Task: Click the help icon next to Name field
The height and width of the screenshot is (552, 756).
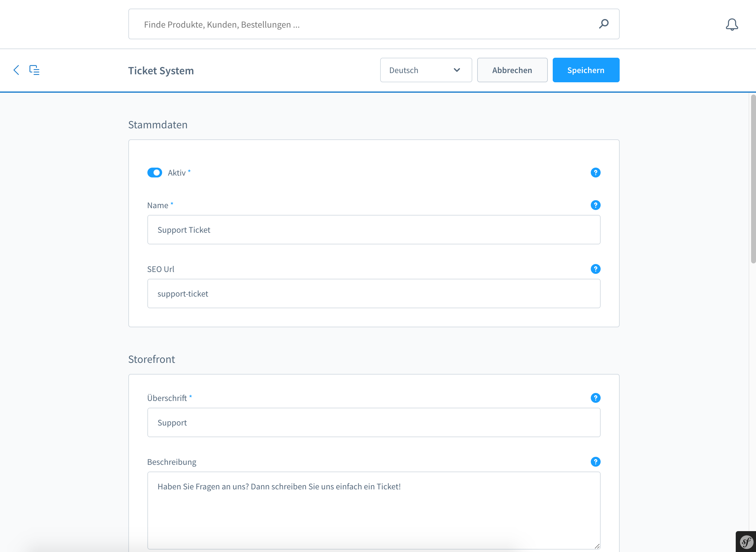Action: [595, 205]
